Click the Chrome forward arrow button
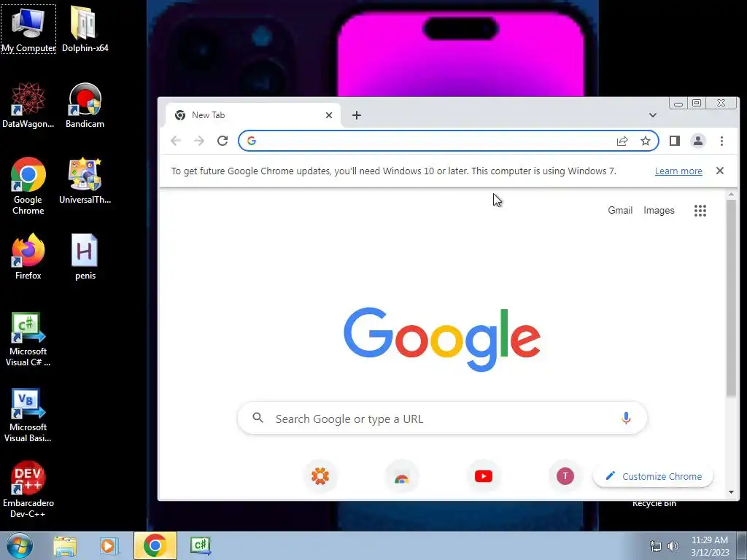 tap(198, 141)
